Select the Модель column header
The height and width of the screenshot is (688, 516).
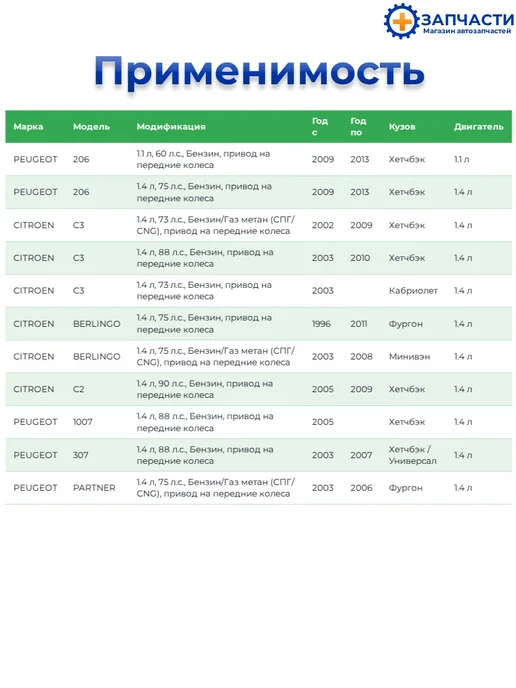(x=91, y=127)
